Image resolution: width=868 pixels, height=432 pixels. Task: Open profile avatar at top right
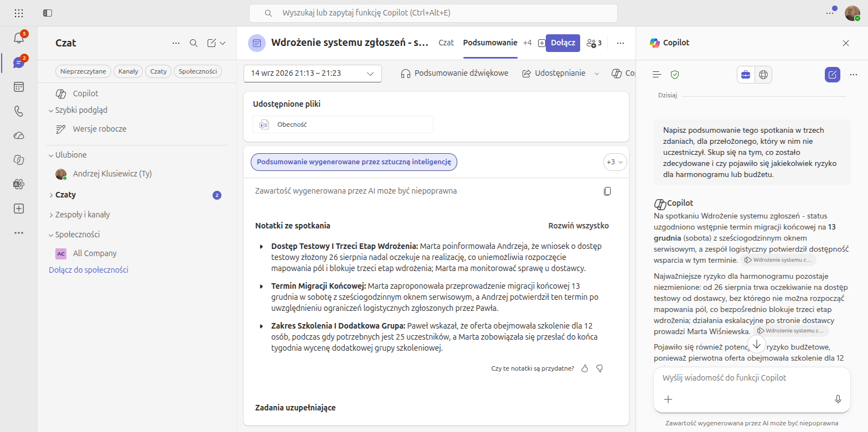click(x=852, y=13)
